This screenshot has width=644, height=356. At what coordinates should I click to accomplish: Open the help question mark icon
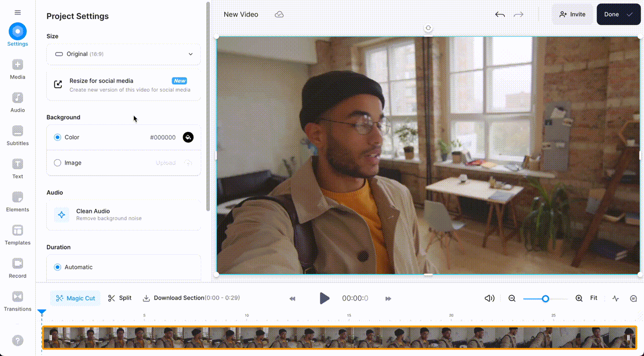pos(18,341)
